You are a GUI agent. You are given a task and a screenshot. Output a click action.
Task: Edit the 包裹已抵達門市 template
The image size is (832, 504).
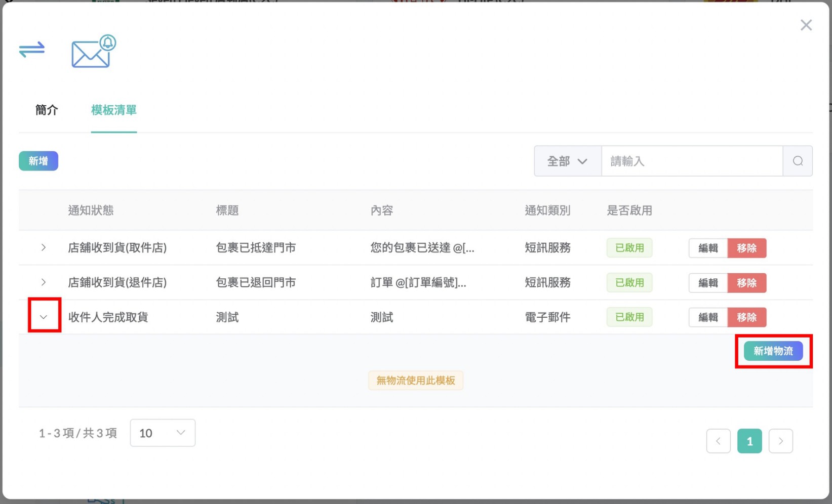pyautogui.click(x=708, y=248)
